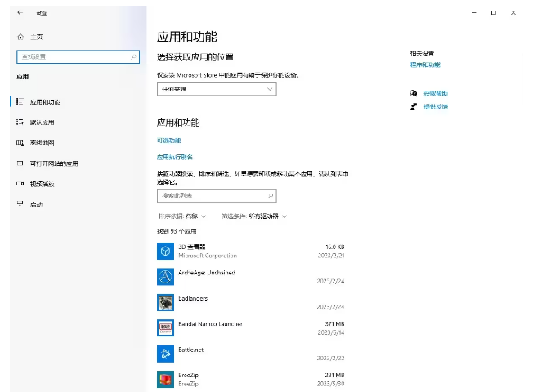The height and width of the screenshot is (392, 542).
Task: Click the magnifier in 搜索此列表 box
Action: (x=271, y=196)
